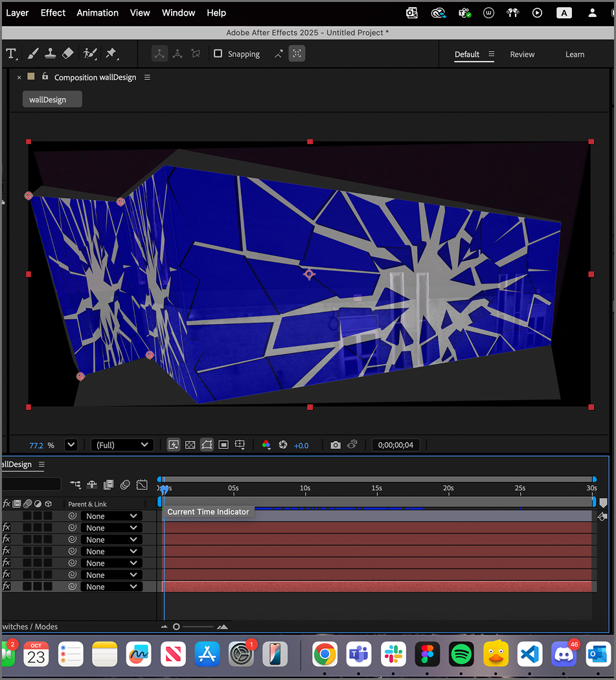This screenshot has width=616, height=680.
Task: Open the magnification ratio dropdown showing 77.2%
Action: coord(71,445)
